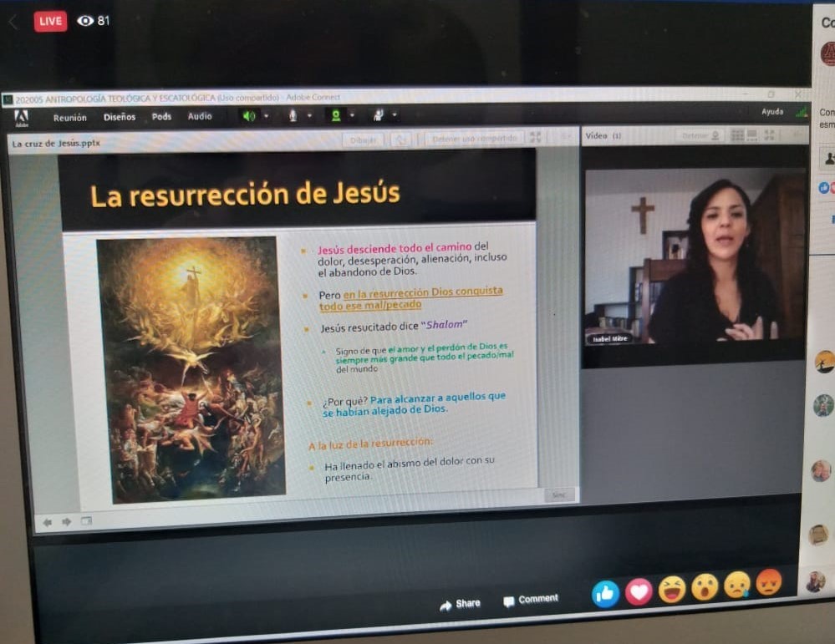
Task: Go to previous slide arrow
Action: (x=48, y=523)
